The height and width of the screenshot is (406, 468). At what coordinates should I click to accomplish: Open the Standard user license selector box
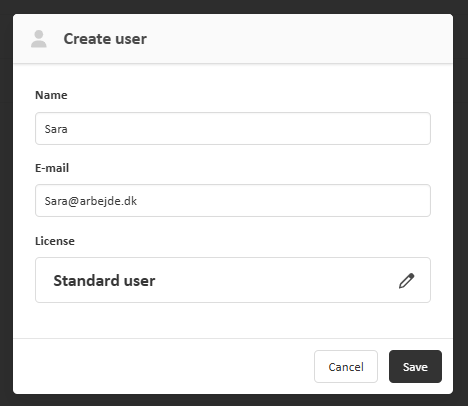[x=233, y=280]
